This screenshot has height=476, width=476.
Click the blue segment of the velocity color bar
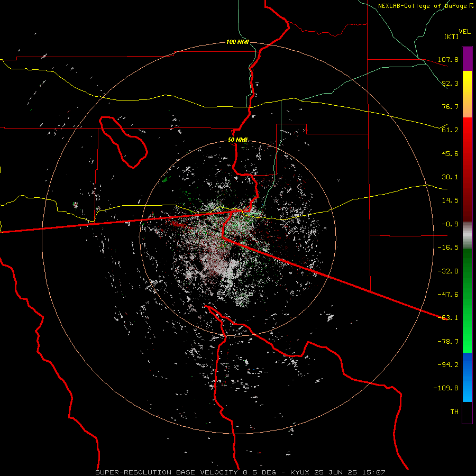[x=467, y=377]
